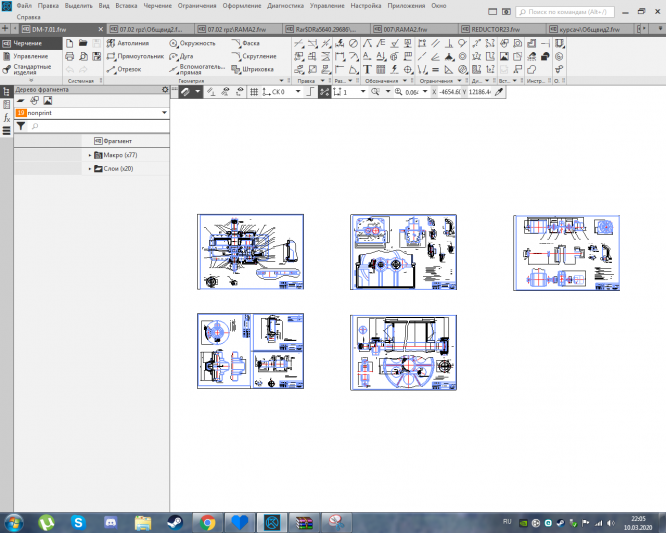Expand the Макро (x77) tree node
The width and height of the screenshot is (666, 533).
[90, 156]
